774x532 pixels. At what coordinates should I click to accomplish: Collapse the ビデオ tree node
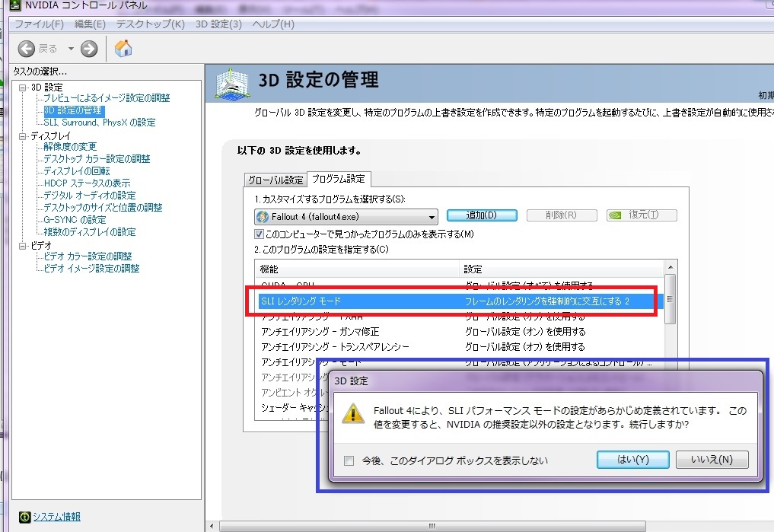pyautogui.click(x=23, y=246)
